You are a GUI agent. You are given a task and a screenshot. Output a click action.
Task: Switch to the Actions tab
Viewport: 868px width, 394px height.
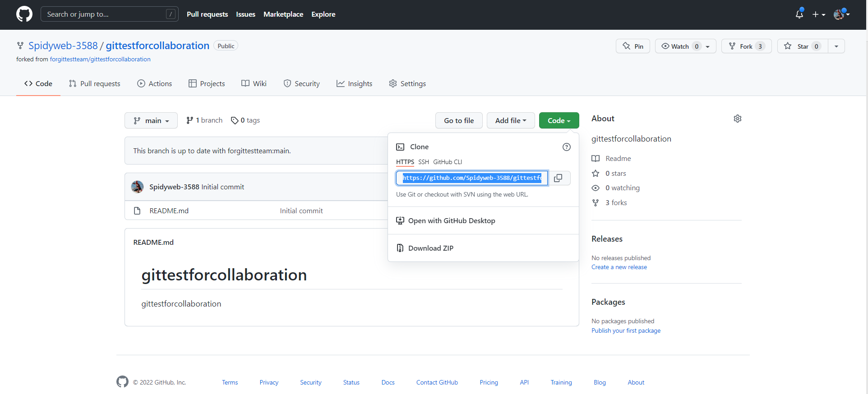155,83
